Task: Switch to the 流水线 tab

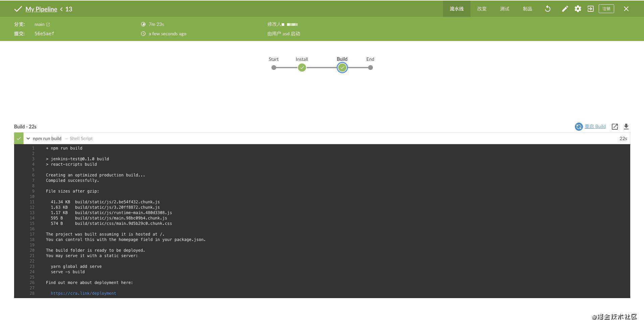Action: [456, 9]
